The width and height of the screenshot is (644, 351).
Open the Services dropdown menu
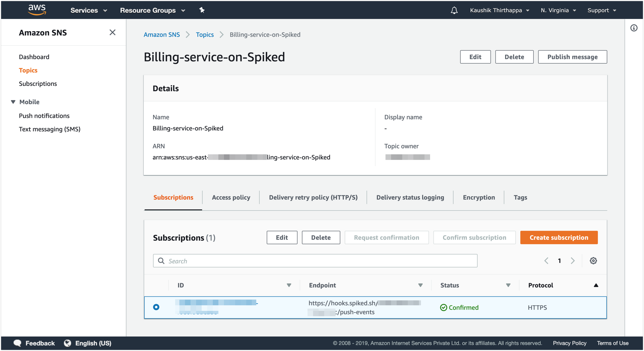point(89,10)
